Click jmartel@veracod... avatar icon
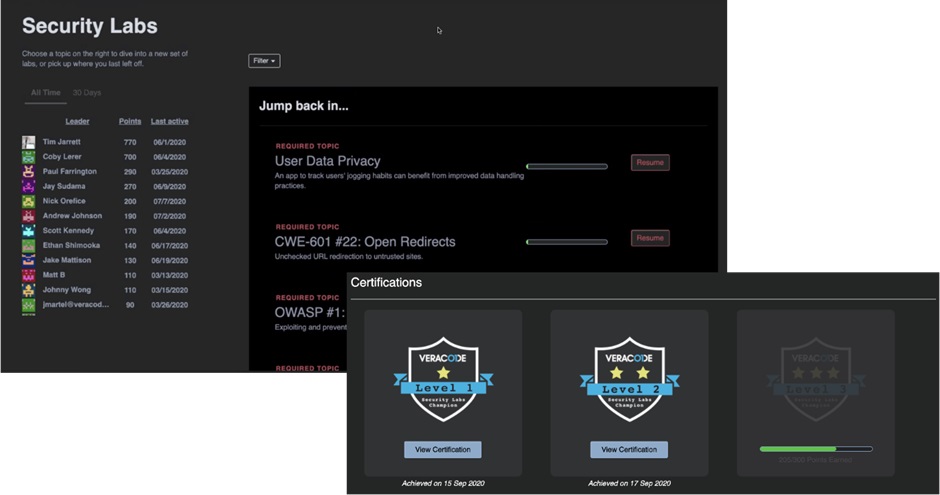 tap(28, 304)
